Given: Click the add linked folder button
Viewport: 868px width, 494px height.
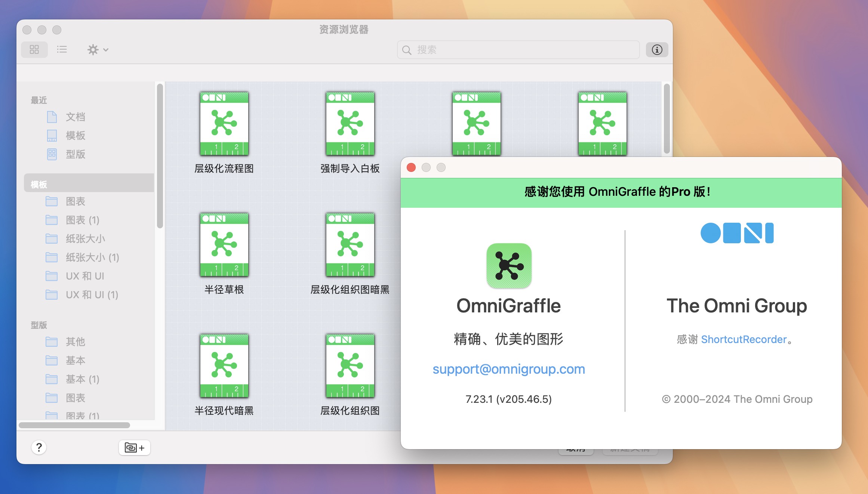Looking at the screenshot, I should pyautogui.click(x=135, y=448).
